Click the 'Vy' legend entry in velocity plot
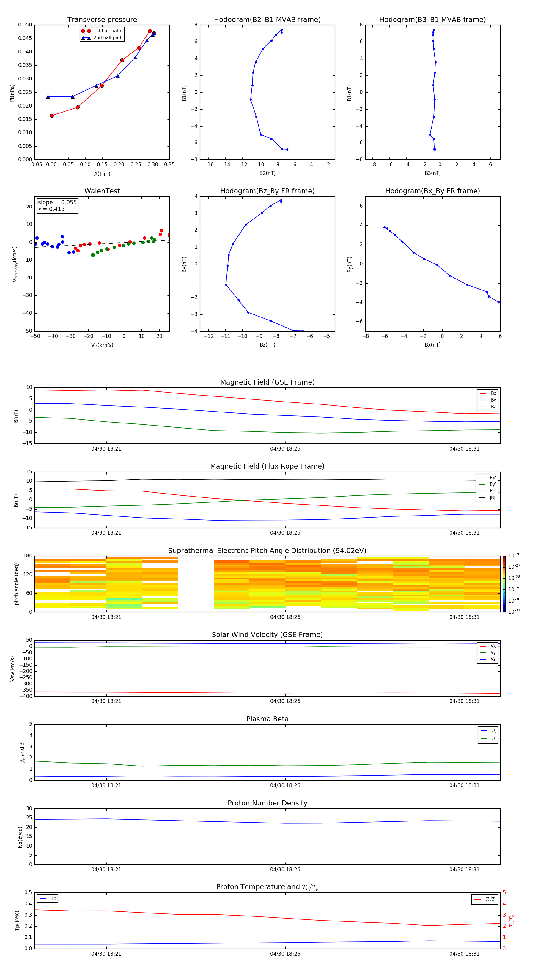The height and width of the screenshot is (980, 535). [x=488, y=652]
